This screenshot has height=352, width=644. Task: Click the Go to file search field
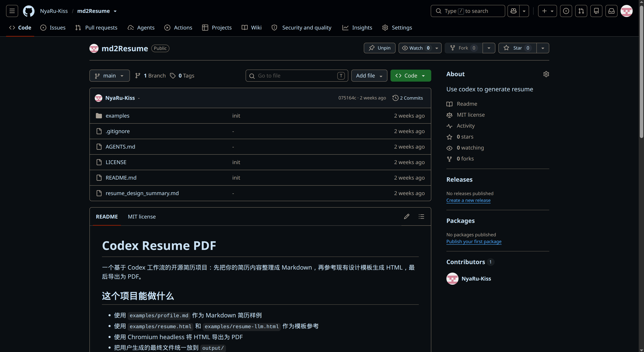coord(297,75)
